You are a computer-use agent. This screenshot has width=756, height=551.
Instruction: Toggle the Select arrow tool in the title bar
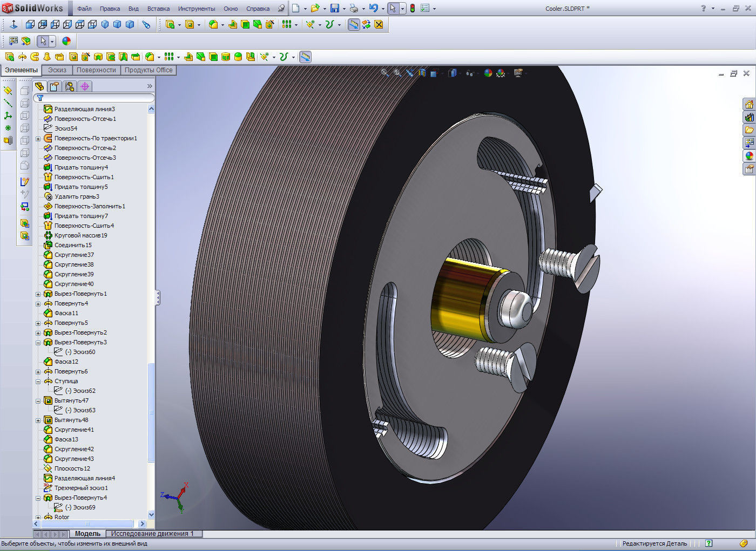[393, 8]
